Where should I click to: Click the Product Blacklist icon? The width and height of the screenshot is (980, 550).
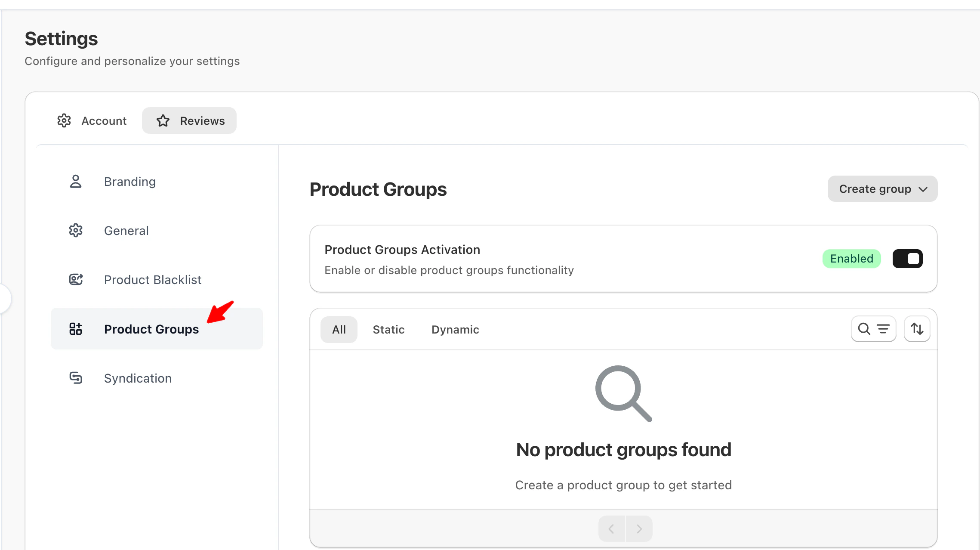click(x=76, y=280)
